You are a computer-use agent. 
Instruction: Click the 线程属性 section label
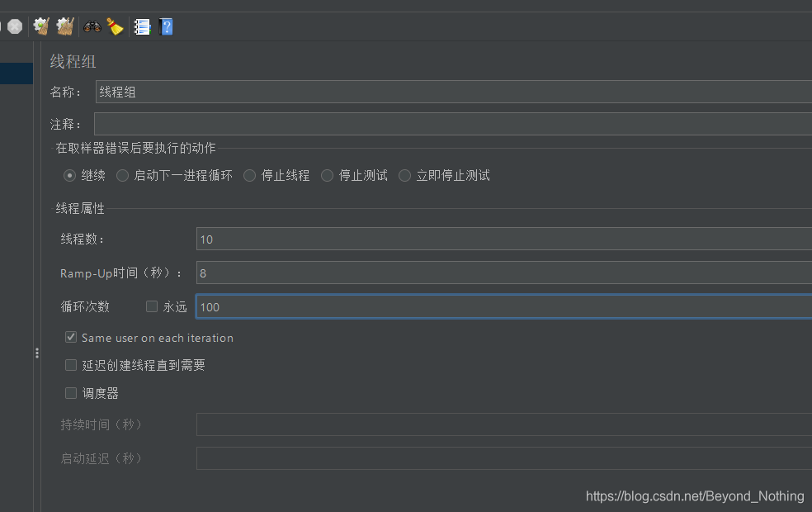tap(80, 208)
